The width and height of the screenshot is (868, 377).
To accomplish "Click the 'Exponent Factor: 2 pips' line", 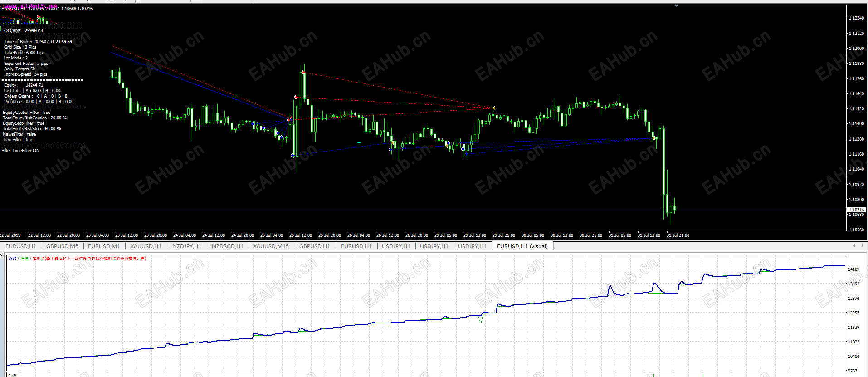I will coord(26,64).
